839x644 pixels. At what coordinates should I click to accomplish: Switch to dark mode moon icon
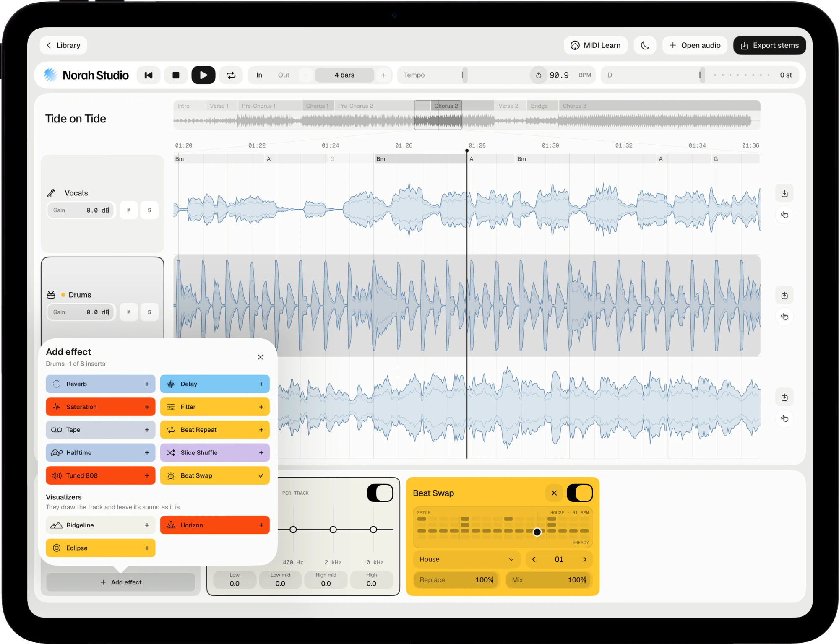[645, 45]
